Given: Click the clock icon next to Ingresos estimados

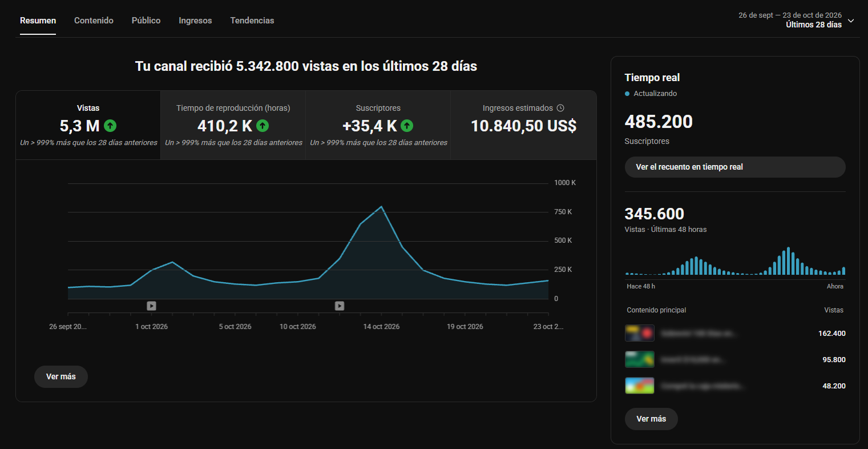Looking at the screenshot, I should point(560,108).
